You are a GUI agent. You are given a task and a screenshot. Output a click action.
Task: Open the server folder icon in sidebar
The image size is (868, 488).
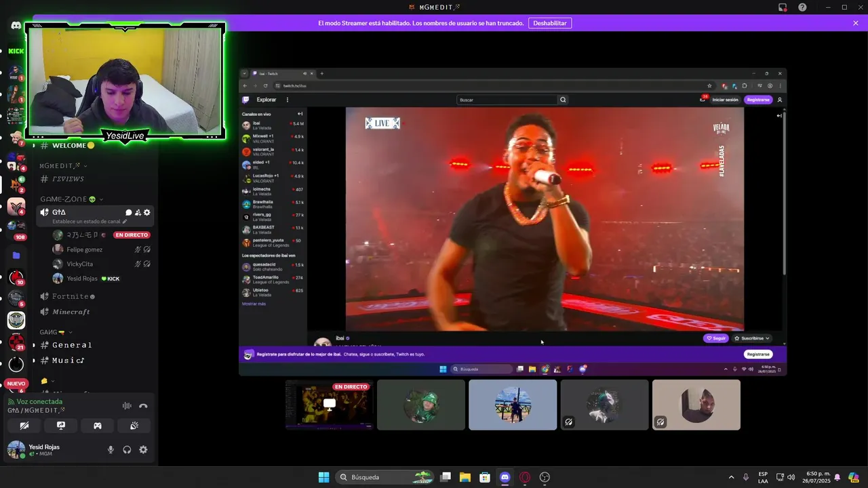pyautogui.click(x=16, y=256)
